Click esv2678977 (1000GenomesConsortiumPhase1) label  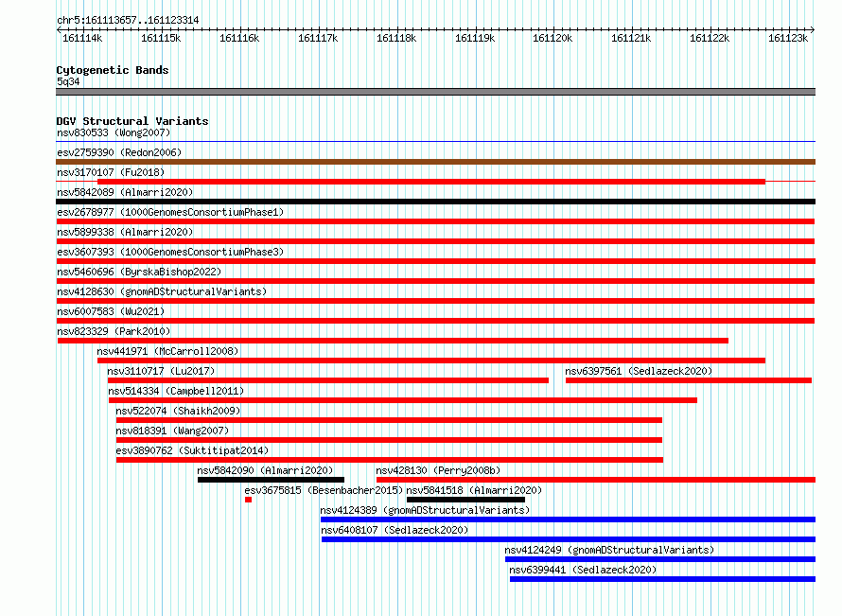170,212
